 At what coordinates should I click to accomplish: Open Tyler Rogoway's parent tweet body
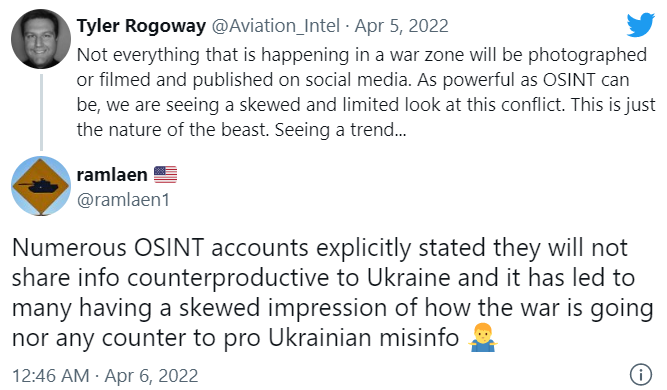366,92
